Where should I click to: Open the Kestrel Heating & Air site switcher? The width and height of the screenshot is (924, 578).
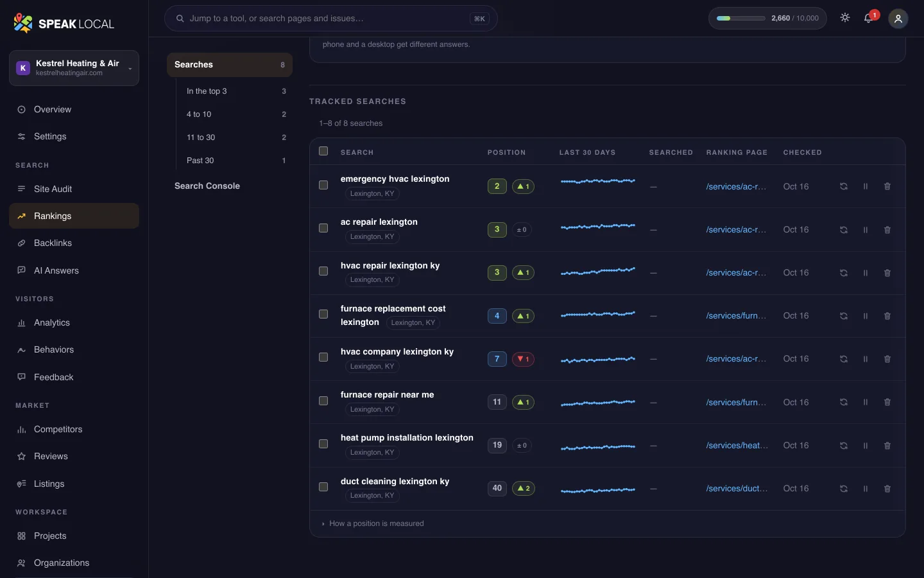point(74,68)
